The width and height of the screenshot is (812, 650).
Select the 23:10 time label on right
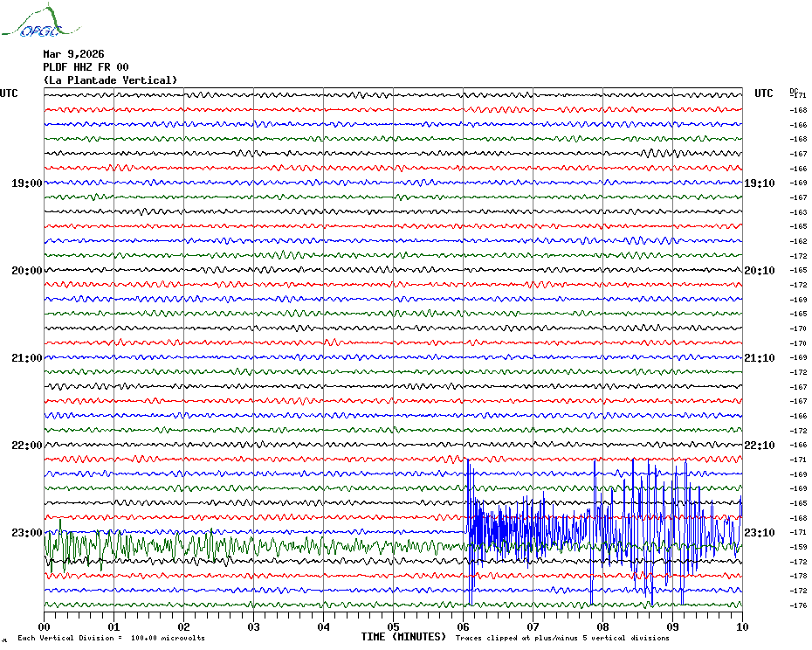[759, 533]
